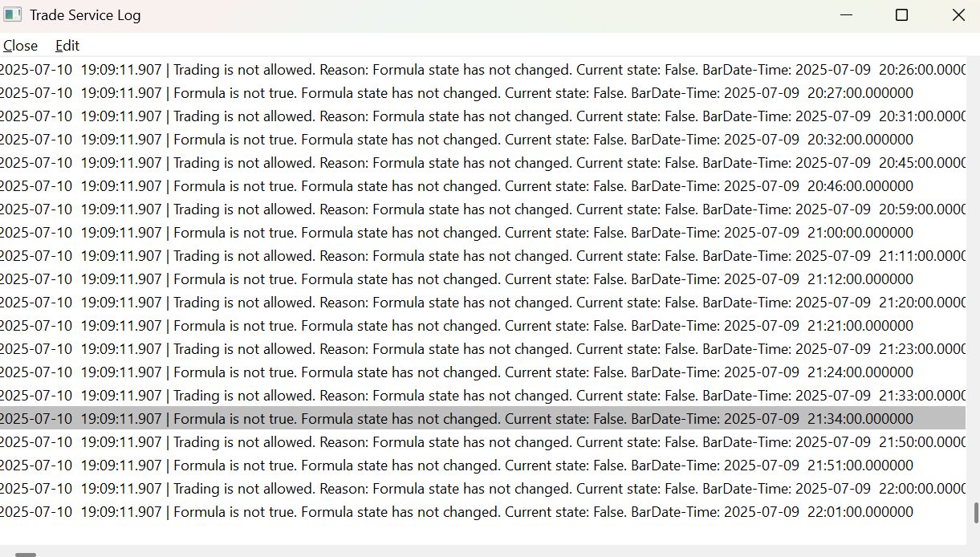
Task: Click the 22:00:00 trading not allowed entry
Action: 482,489
